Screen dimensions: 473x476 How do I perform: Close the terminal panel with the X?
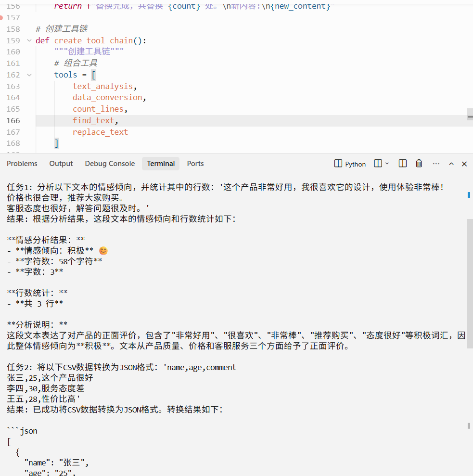[x=464, y=164]
